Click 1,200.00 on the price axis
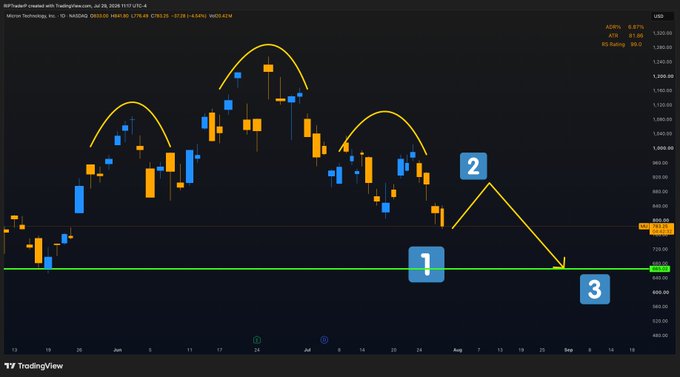 click(663, 76)
